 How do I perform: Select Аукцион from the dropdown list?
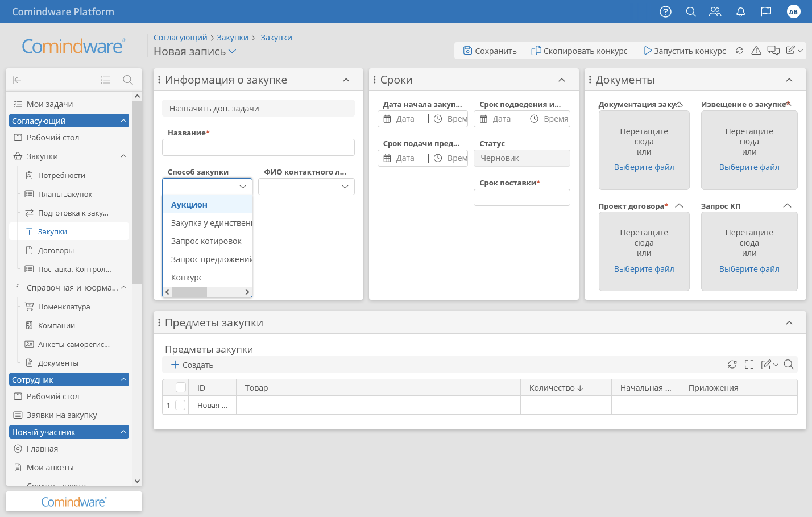click(x=207, y=205)
